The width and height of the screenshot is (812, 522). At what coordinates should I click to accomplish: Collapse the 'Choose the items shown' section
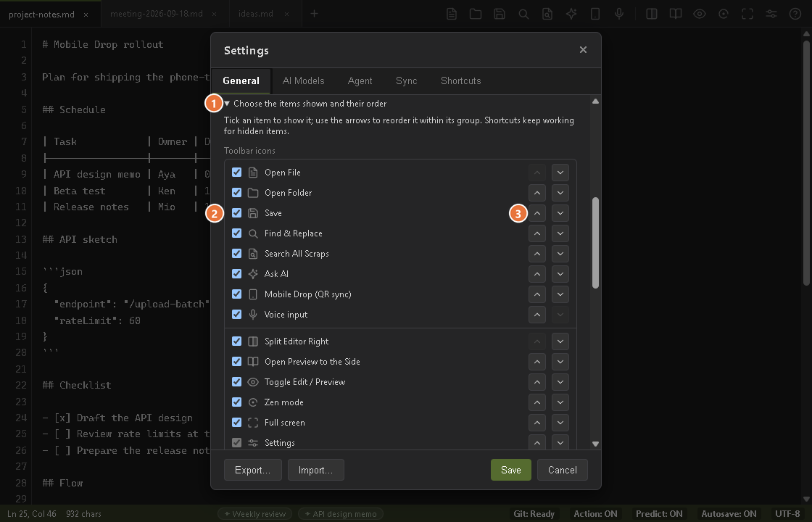[x=227, y=104]
